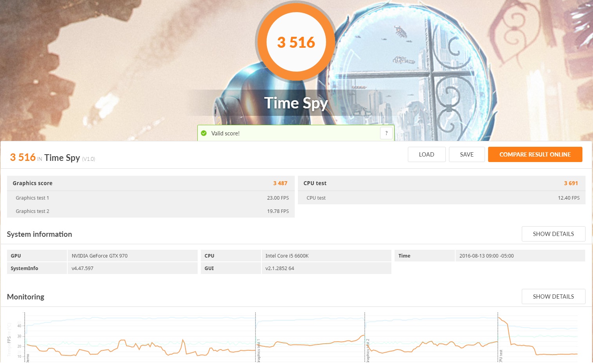
Task: Click the Graphics test 2 marker in chart
Action: click(x=368, y=351)
